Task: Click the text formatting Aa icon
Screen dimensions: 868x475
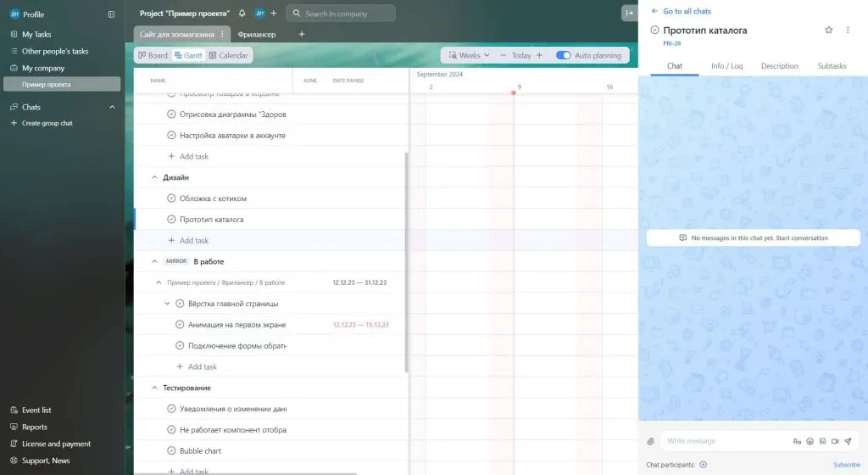Action: coord(797,441)
